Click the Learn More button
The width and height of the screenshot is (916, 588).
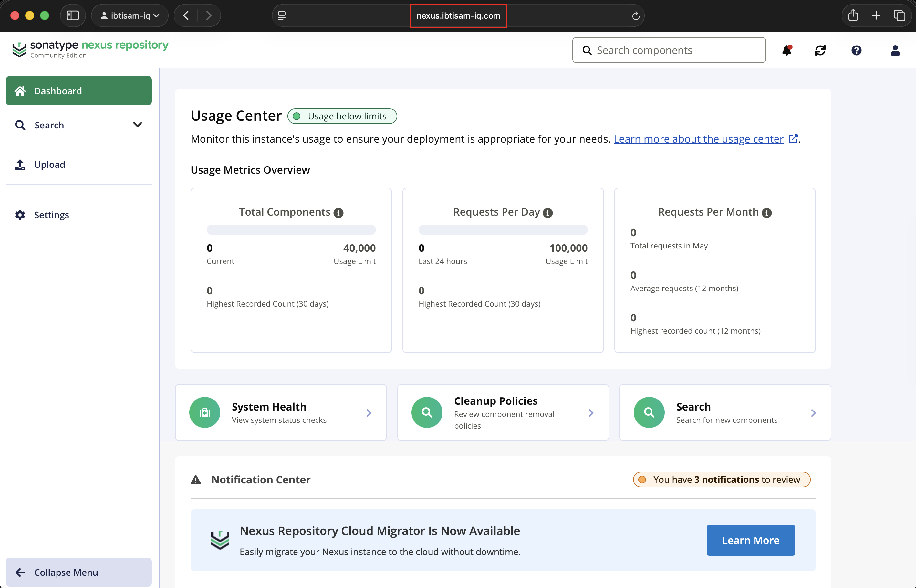point(751,540)
